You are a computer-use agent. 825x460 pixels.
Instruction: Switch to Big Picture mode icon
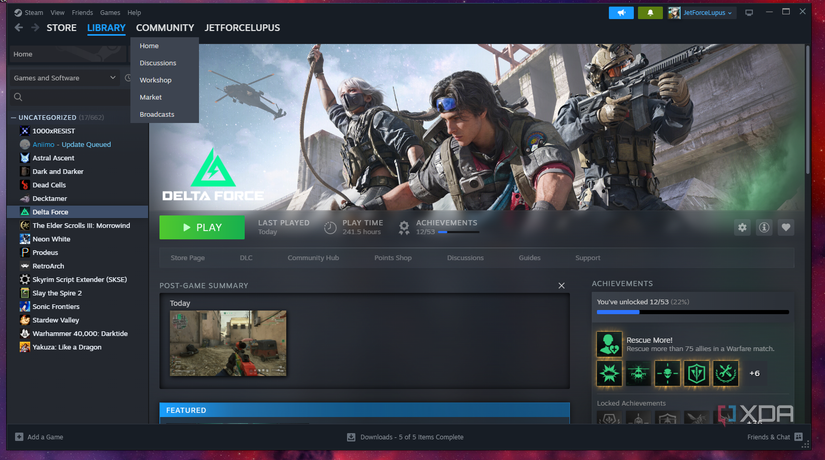(x=749, y=13)
